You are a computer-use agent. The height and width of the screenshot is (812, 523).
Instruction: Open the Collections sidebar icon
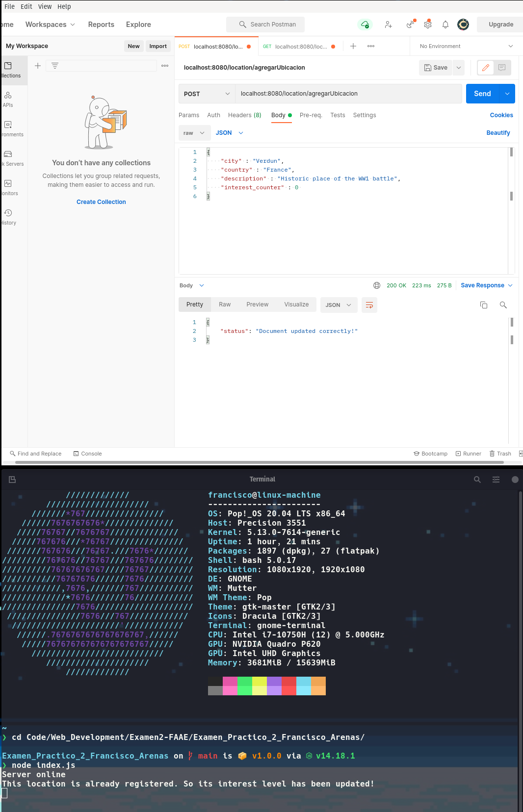8,66
